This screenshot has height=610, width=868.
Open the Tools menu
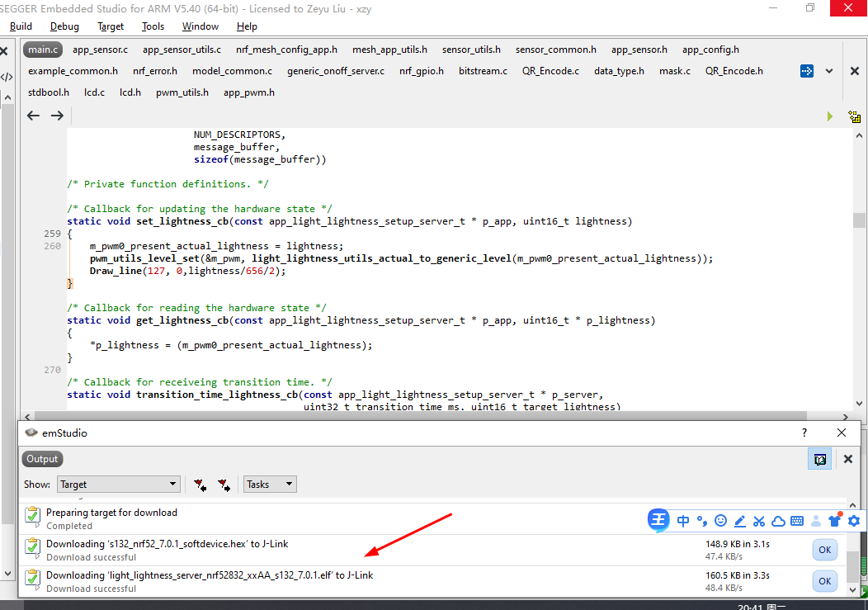[x=153, y=26]
